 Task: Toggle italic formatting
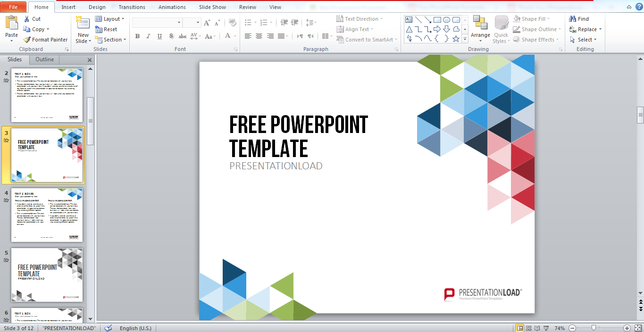click(x=148, y=36)
